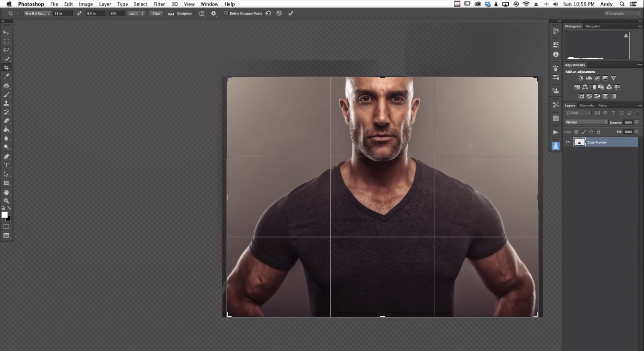The image size is (644, 351).
Task: Click the Clear button
Action: (156, 14)
